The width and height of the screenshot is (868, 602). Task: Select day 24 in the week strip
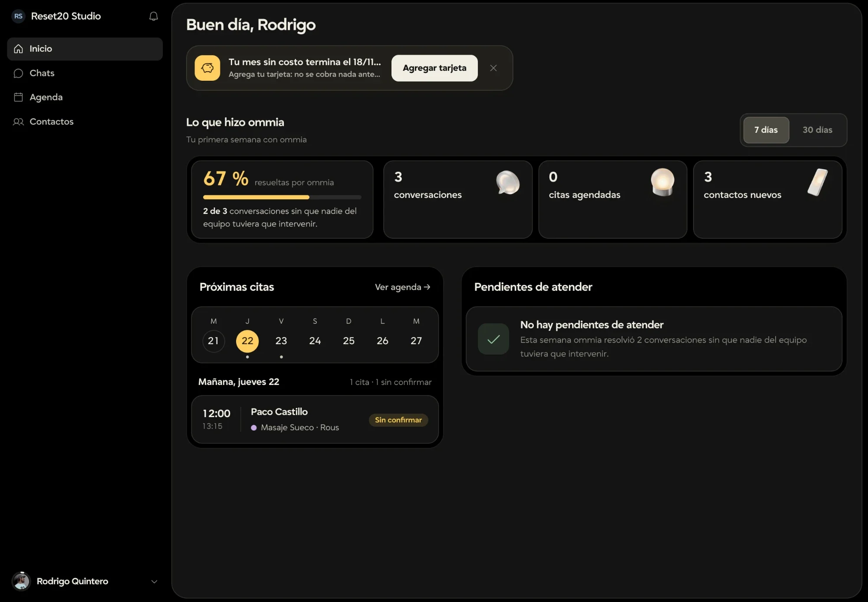[315, 341]
